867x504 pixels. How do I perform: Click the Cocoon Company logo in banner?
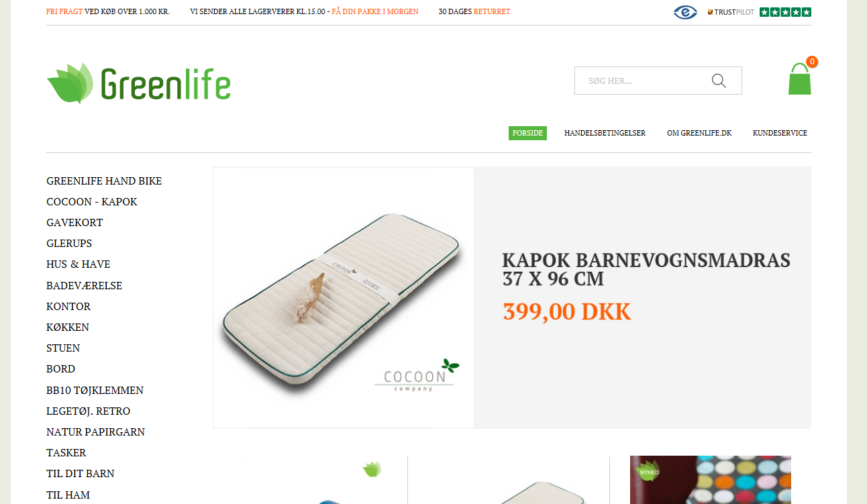click(x=417, y=375)
